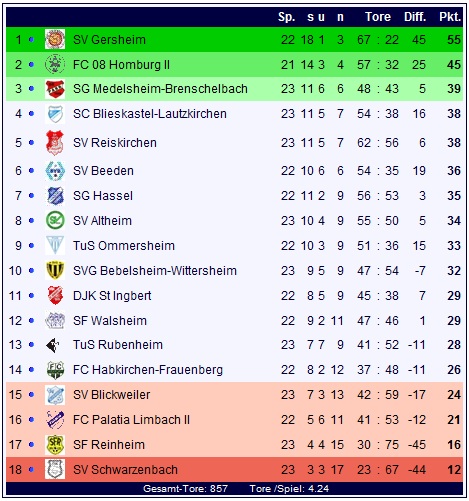Click the SVG Bebelsheim-Wittersheim yellow-black crest

pyautogui.click(x=55, y=270)
